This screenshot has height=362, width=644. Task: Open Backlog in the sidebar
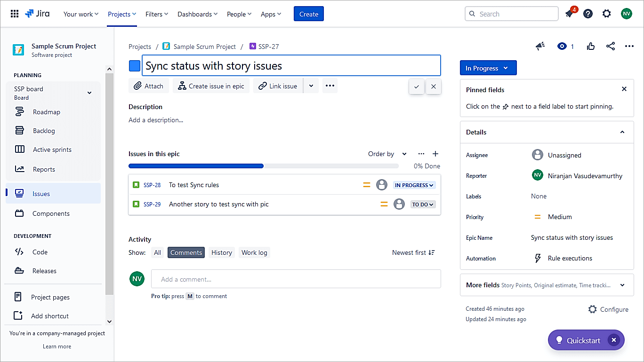pos(44,131)
